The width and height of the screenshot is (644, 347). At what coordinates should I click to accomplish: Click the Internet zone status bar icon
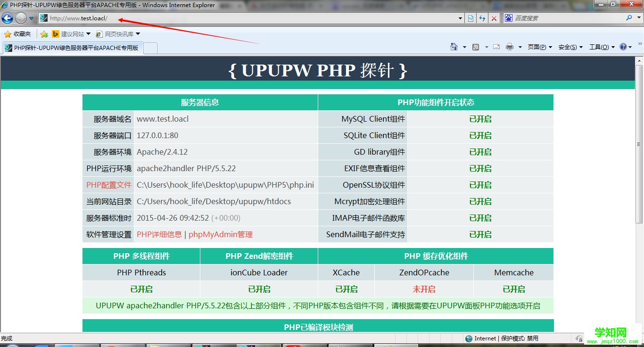469,339
